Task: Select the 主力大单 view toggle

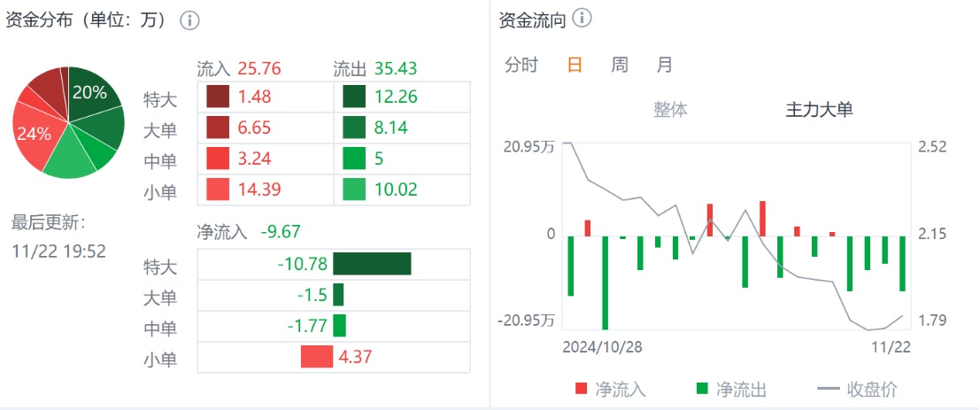Action: pos(819,109)
